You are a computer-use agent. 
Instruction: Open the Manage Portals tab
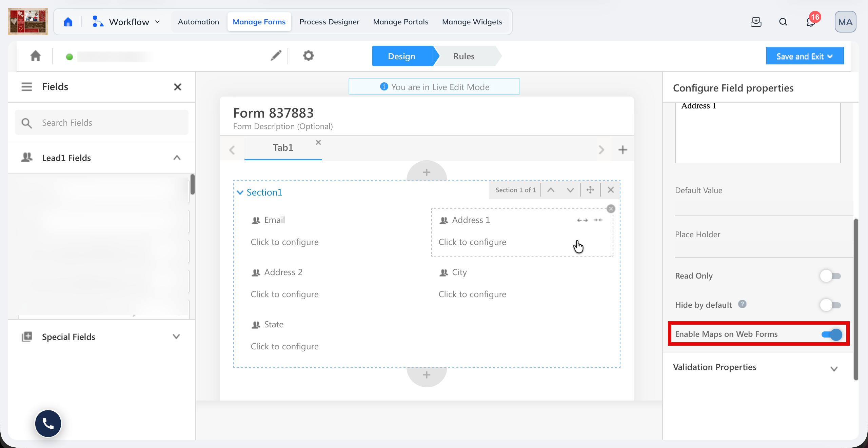click(400, 22)
